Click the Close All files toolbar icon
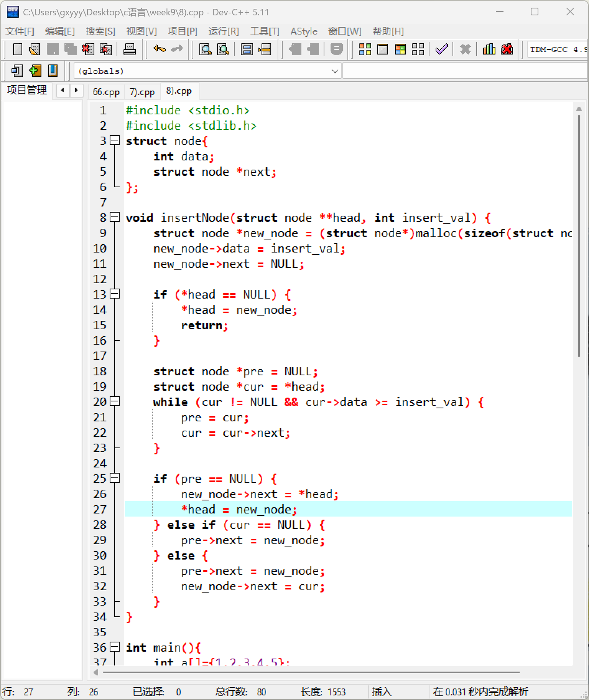 (x=105, y=49)
